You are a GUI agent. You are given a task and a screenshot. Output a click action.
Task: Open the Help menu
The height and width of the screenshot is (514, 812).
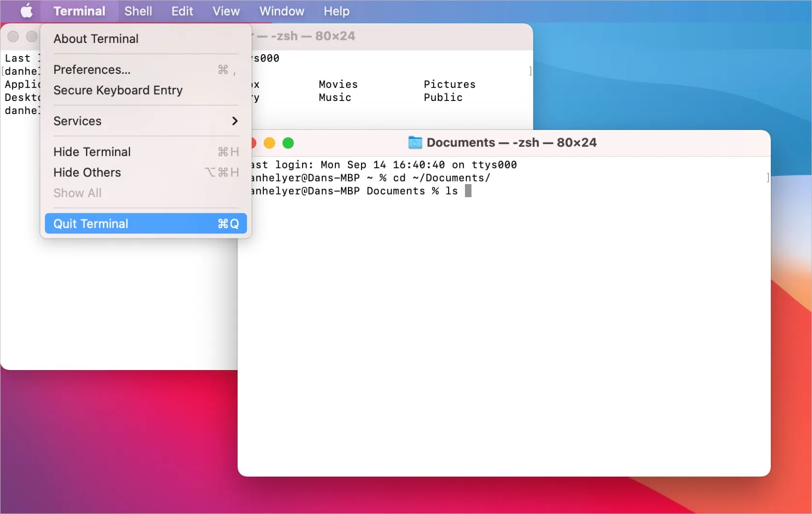point(336,11)
